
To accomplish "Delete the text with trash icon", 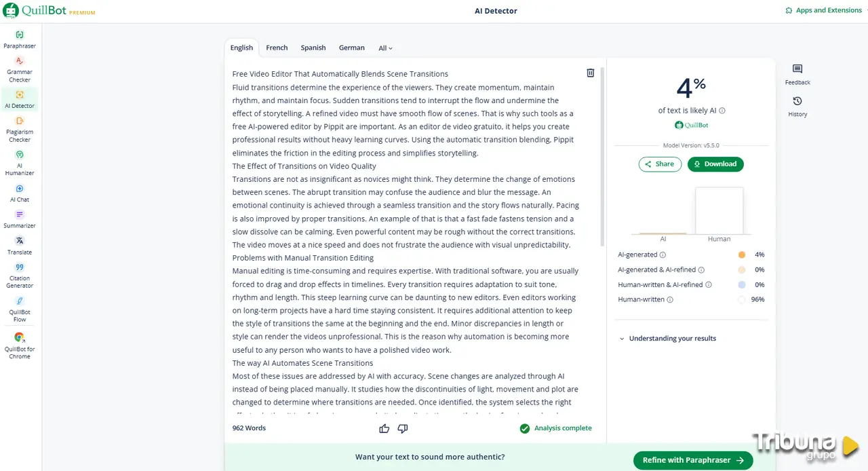I will [590, 73].
